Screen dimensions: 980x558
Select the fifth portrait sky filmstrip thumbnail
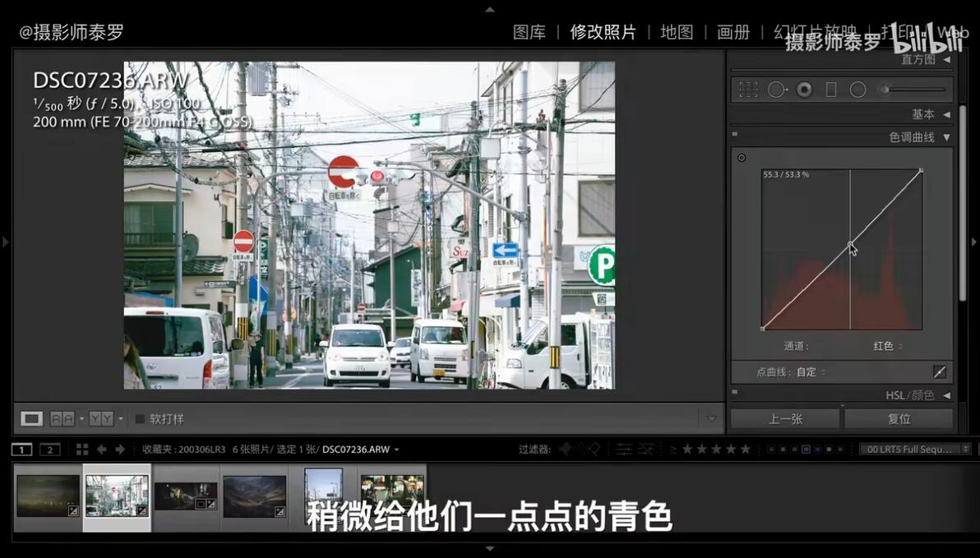[x=323, y=496]
